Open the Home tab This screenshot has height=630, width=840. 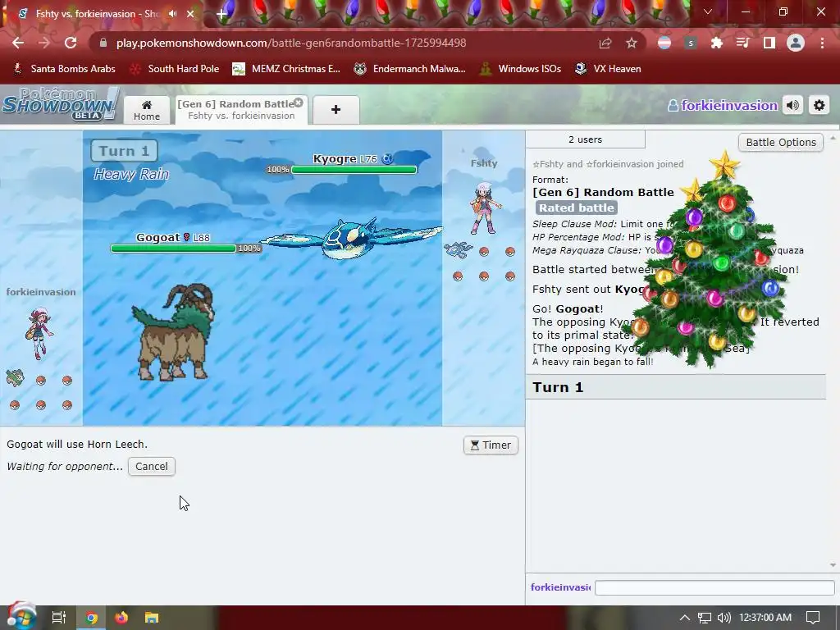click(x=147, y=110)
